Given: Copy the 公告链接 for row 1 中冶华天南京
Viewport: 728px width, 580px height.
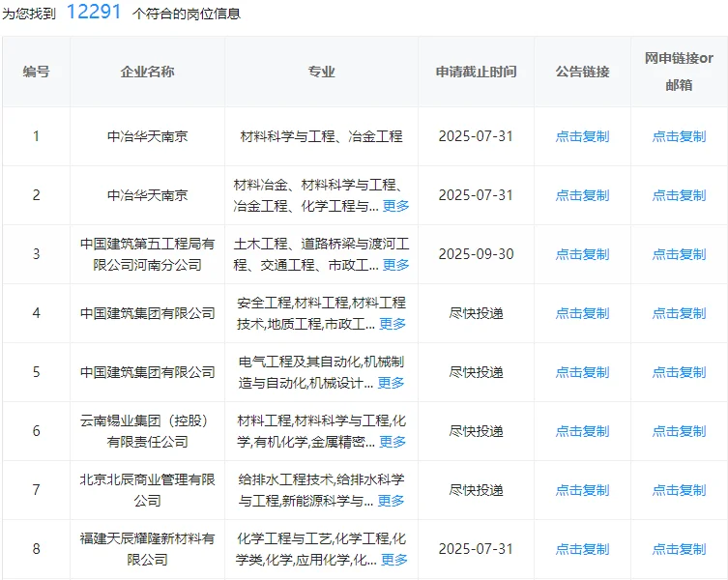Looking at the screenshot, I should 582,136.
